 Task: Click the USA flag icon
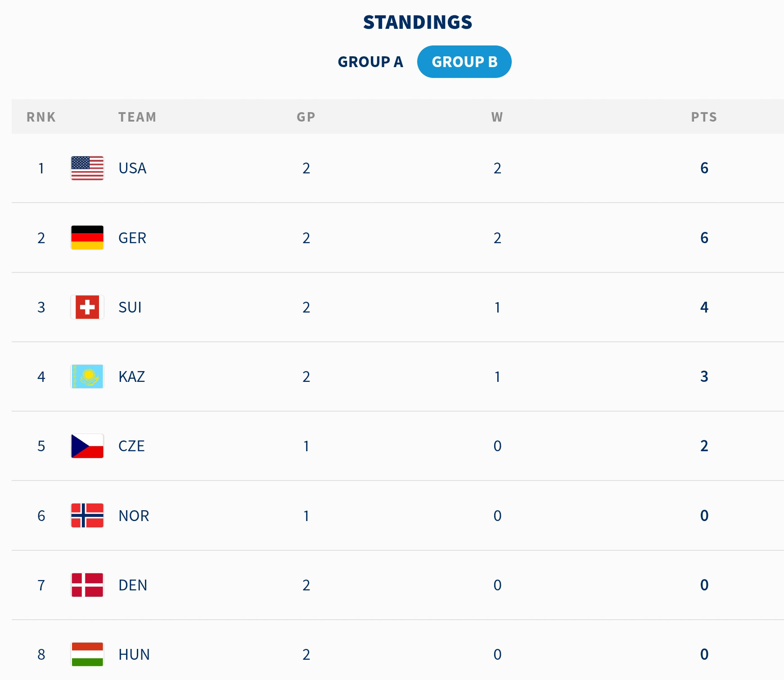pyautogui.click(x=87, y=168)
